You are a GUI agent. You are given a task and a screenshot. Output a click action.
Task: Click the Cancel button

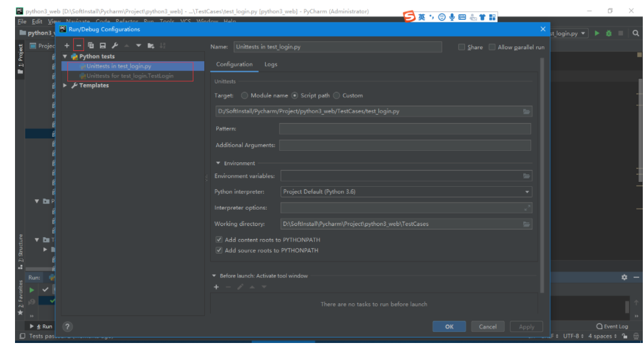pos(488,327)
